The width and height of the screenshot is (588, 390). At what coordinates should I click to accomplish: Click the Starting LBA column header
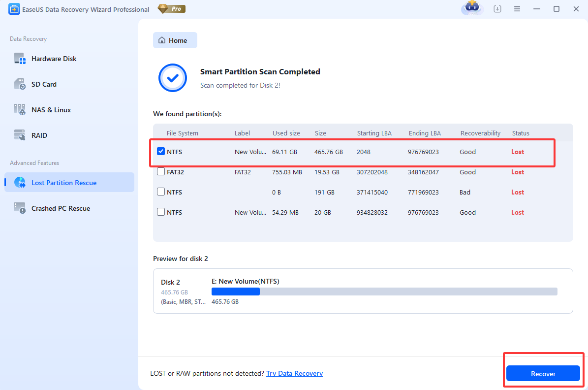(x=374, y=133)
